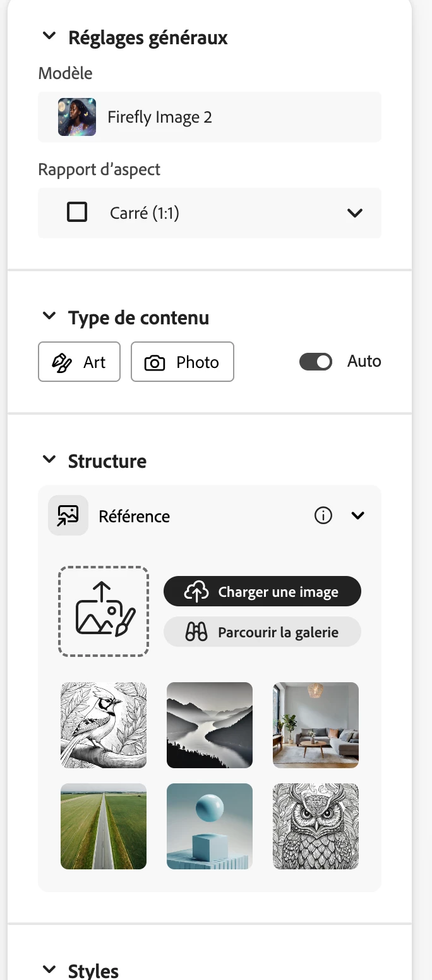Click Charger une image button
Image resolution: width=432 pixels, height=980 pixels.
point(262,592)
